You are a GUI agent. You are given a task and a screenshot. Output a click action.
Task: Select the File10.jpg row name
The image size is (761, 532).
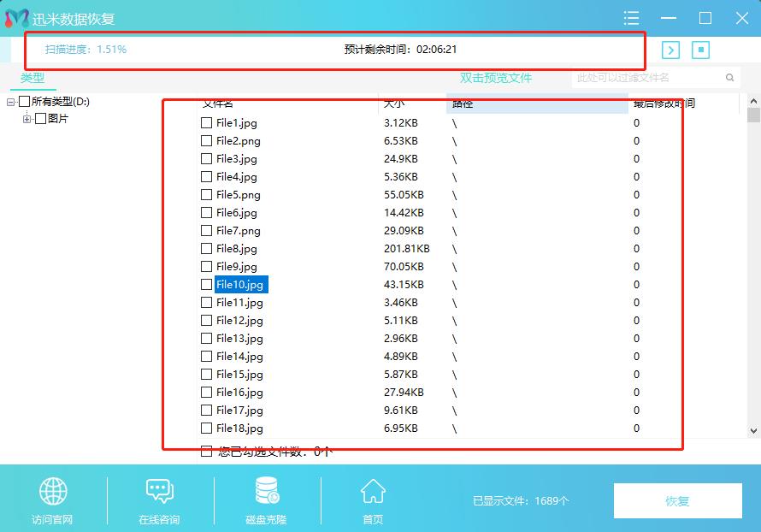240,285
